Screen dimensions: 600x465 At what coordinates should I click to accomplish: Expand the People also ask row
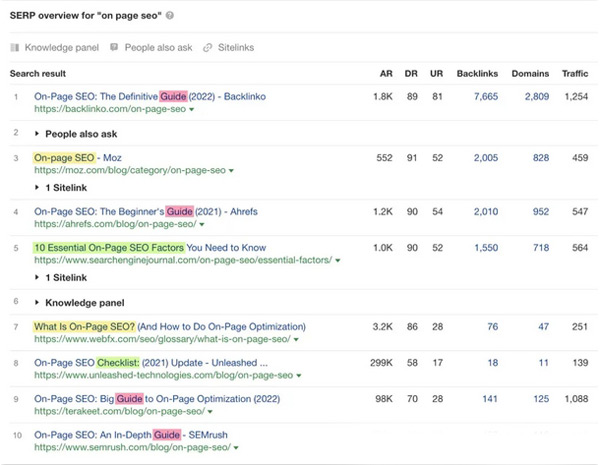point(37,132)
